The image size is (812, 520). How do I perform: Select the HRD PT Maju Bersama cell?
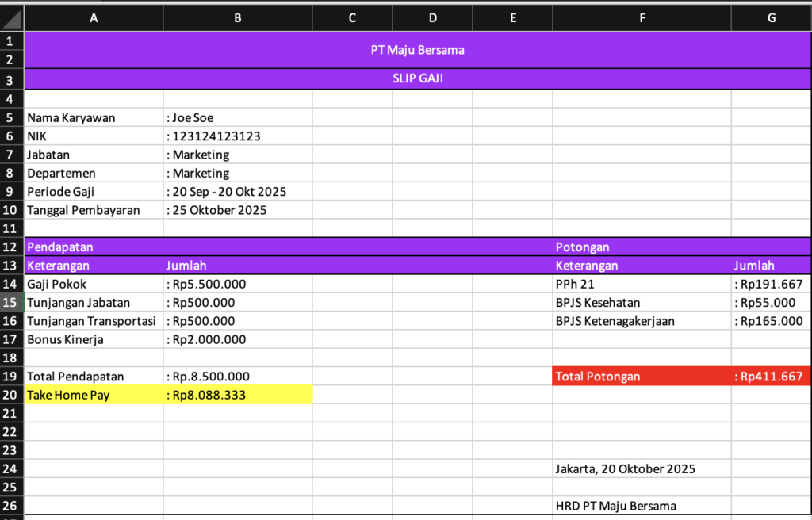(x=642, y=506)
